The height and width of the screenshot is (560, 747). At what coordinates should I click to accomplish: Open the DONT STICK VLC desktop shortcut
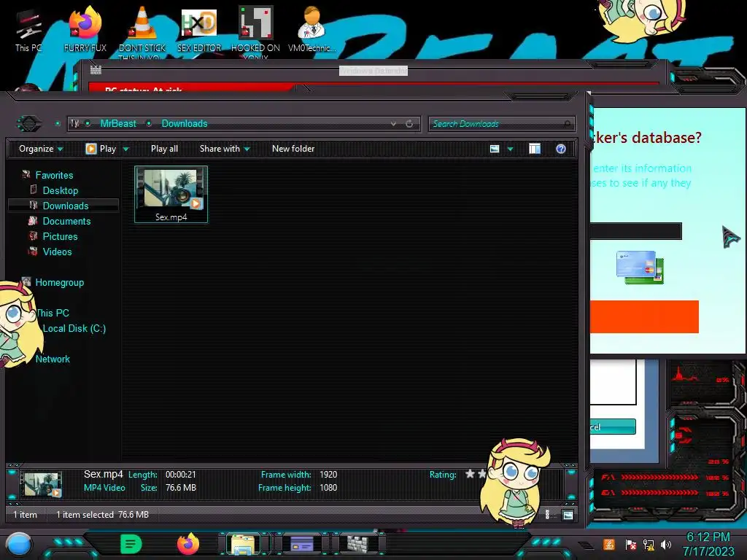[x=142, y=31]
